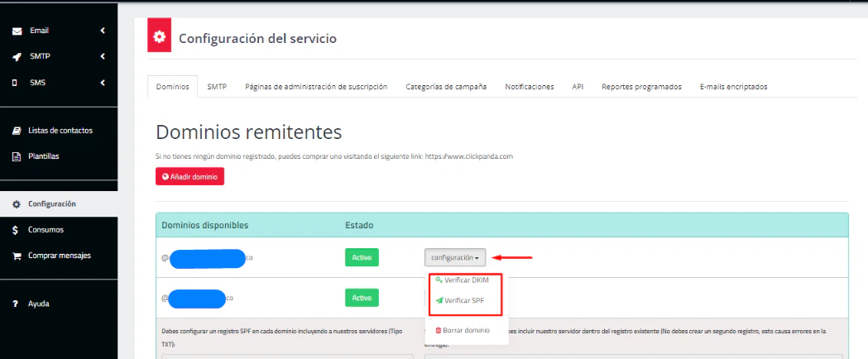Expand the SMS submenu chevron

(103, 83)
